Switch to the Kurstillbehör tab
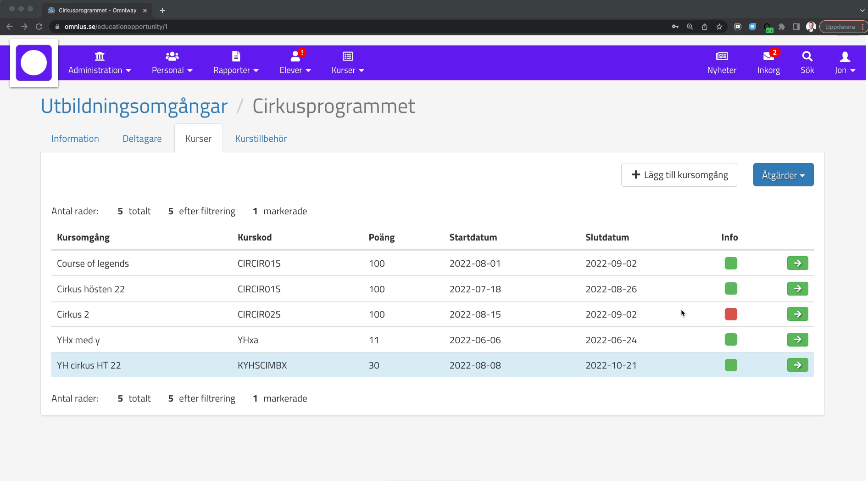 [261, 139]
